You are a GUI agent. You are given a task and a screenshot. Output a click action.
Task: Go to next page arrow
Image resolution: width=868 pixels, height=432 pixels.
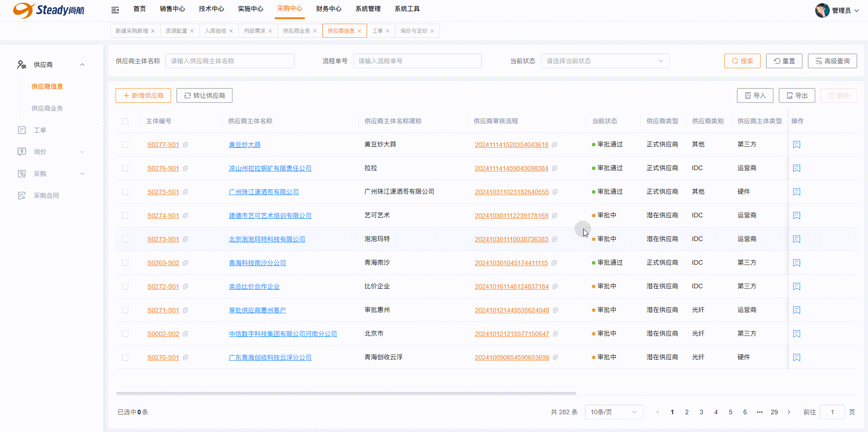789,412
